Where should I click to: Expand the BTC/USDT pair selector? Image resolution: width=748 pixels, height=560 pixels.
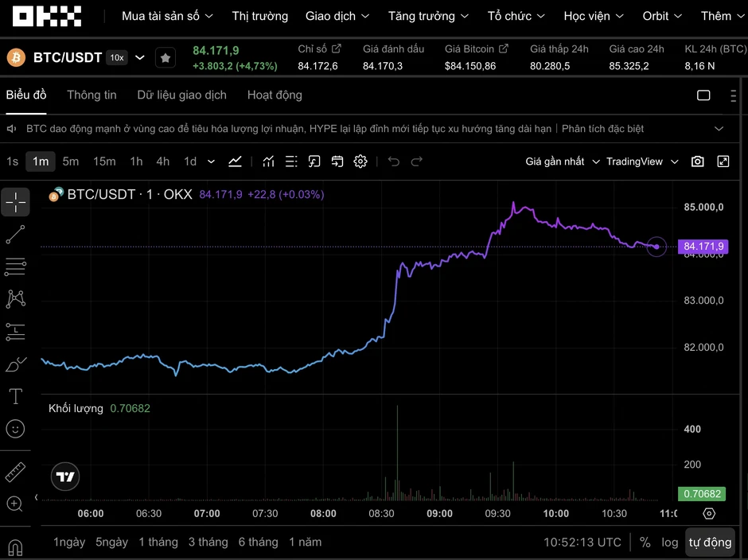pos(140,58)
